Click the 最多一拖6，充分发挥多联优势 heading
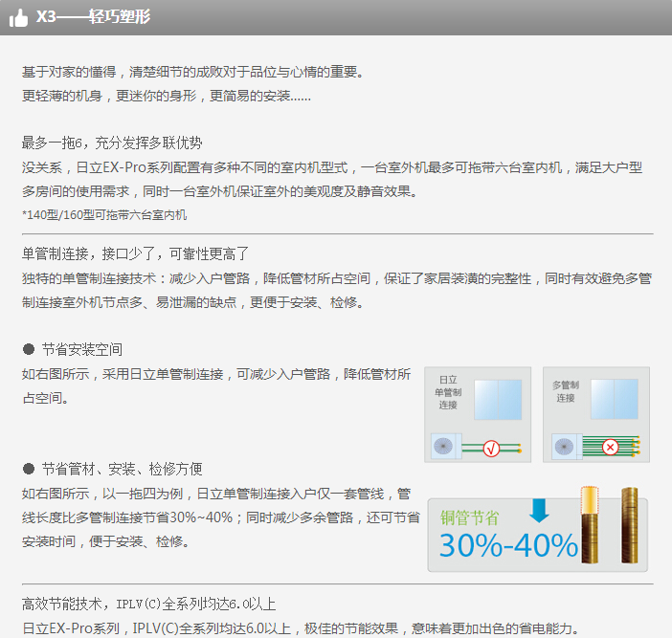Screen dimensions: 672x638 (112, 143)
